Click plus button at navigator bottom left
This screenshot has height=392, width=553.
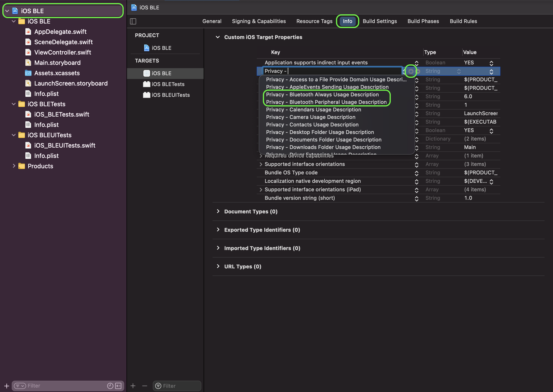tap(7, 386)
